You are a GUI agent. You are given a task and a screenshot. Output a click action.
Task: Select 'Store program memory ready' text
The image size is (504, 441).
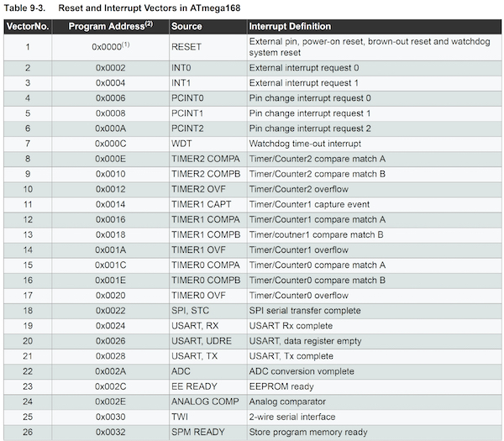tap(308, 432)
